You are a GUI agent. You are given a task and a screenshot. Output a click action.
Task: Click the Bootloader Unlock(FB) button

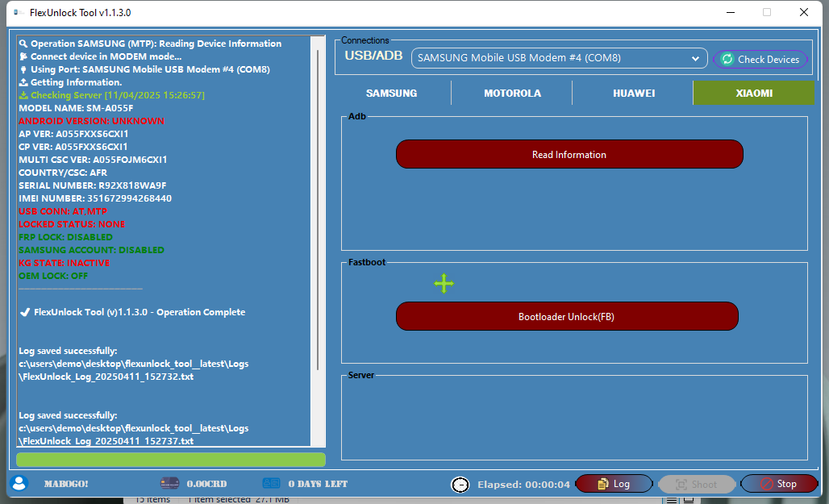click(567, 316)
